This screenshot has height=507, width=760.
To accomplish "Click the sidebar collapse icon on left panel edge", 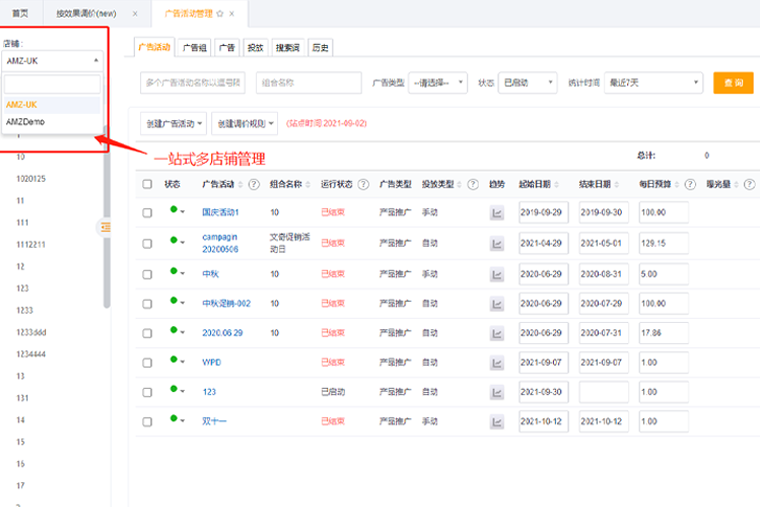I will point(103,228).
